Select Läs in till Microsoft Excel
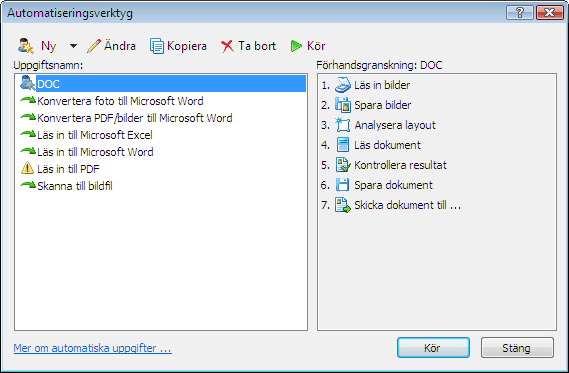Viewport: 569px width, 373px height. coord(95,135)
